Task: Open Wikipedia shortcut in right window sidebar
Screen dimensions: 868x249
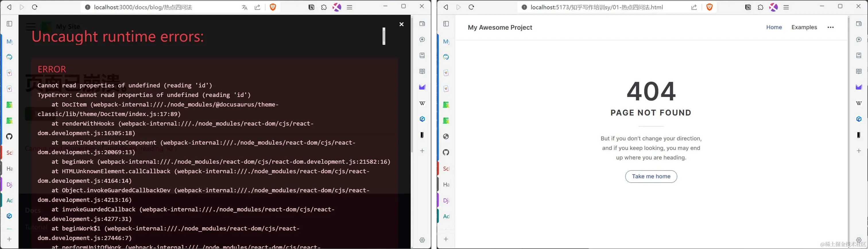Action: 859,103
